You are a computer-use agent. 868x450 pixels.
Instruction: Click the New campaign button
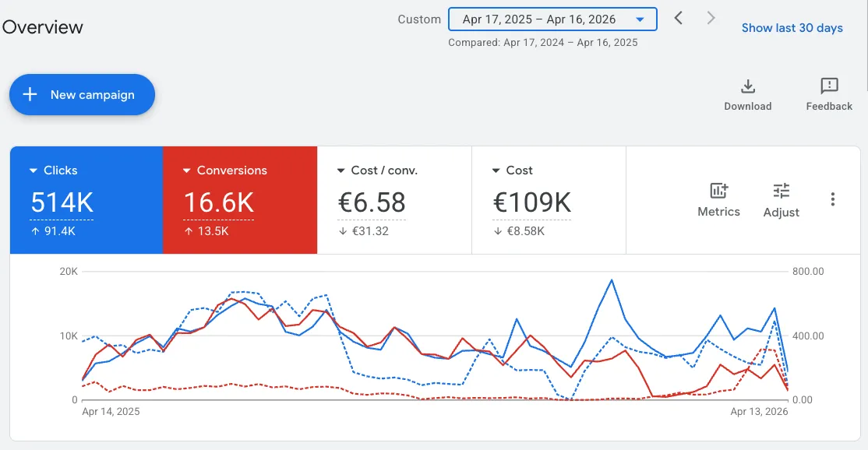(82, 95)
